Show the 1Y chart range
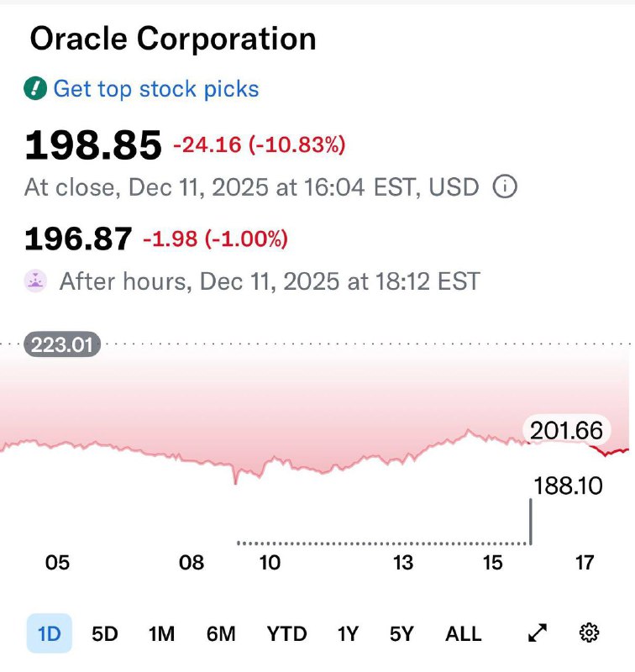This screenshot has width=635, height=672. pos(348,633)
